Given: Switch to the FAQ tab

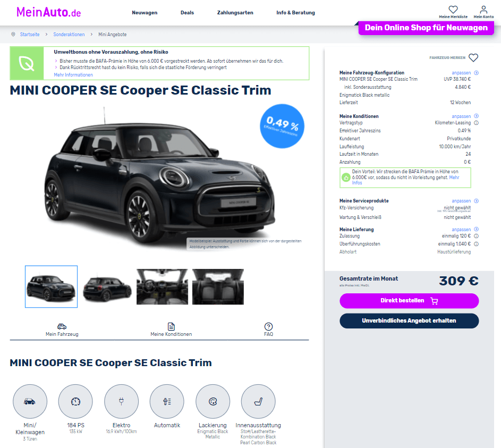Looking at the screenshot, I should click(x=268, y=330).
